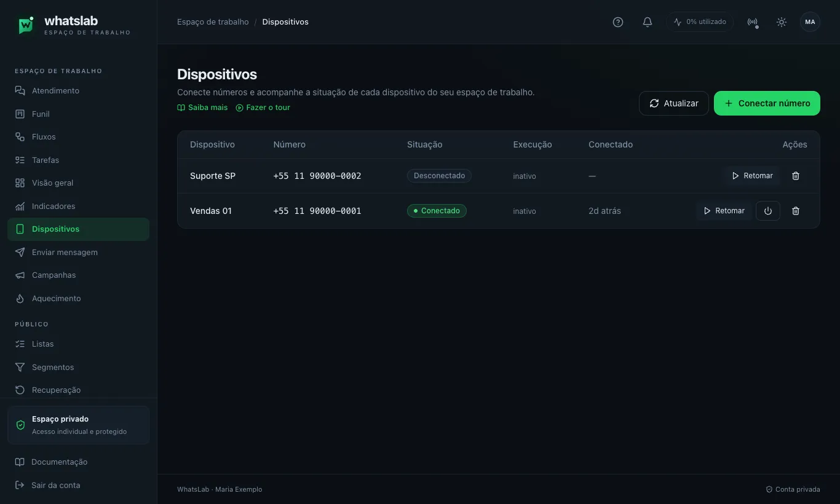
Task: Click the Atendimento chat bubbles icon
Action: (x=20, y=91)
